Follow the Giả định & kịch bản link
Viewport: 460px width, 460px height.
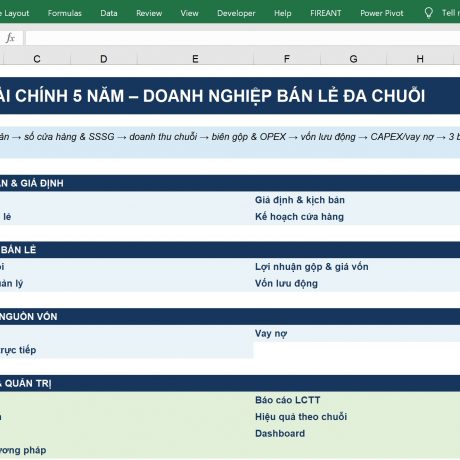pos(300,200)
